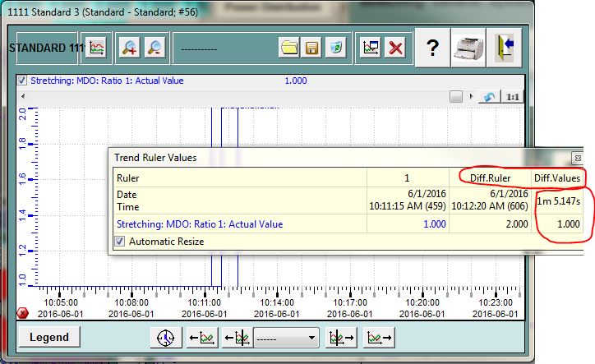Image resolution: width=595 pixels, height=364 pixels.
Task: Click the red X remove icon
Action: [396, 48]
